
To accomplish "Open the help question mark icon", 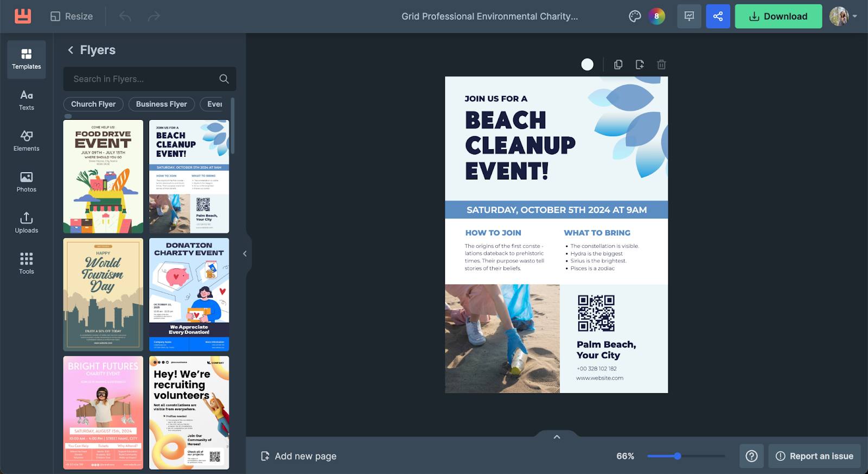I will pyautogui.click(x=751, y=456).
